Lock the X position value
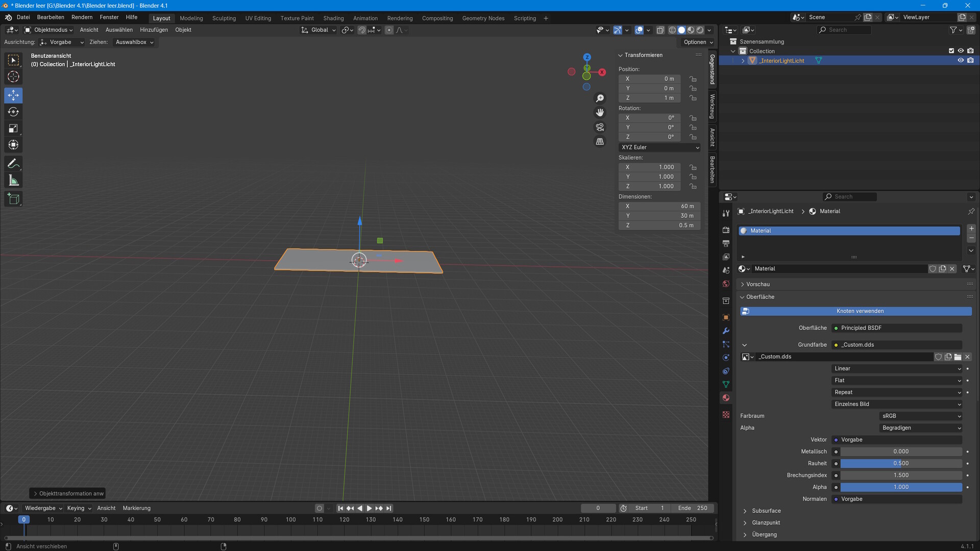The height and width of the screenshot is (551, 980). pos(693,79)
